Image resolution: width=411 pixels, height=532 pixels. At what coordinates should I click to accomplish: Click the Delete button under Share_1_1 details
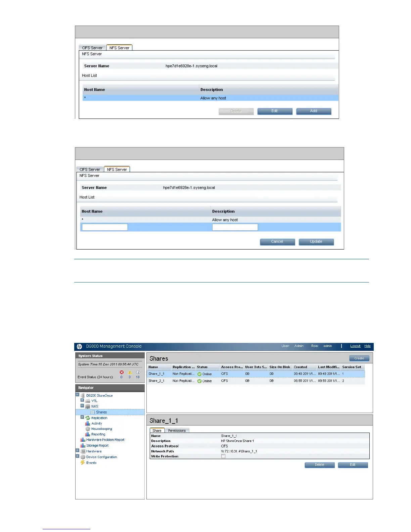click(320, 465)
